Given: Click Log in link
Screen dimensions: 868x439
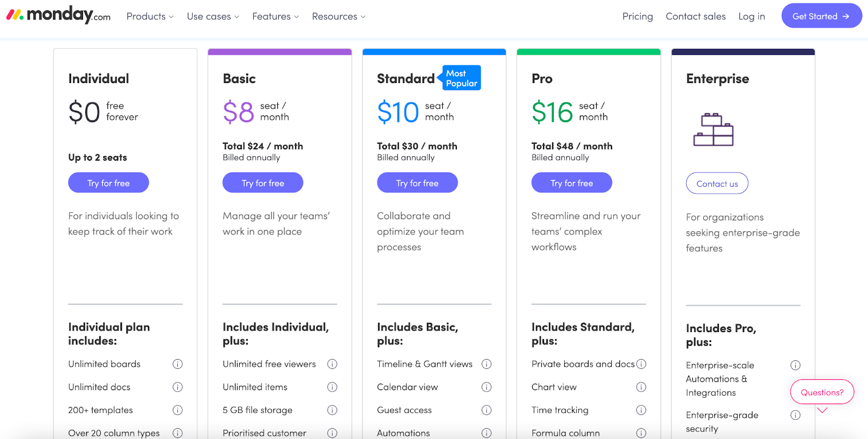Looking at the screenshot, I should pyautogui.click(x=751, y=16).
